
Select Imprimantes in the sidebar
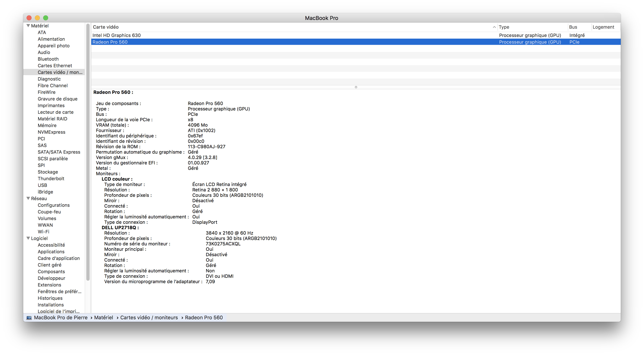click(x=51, y=105)
